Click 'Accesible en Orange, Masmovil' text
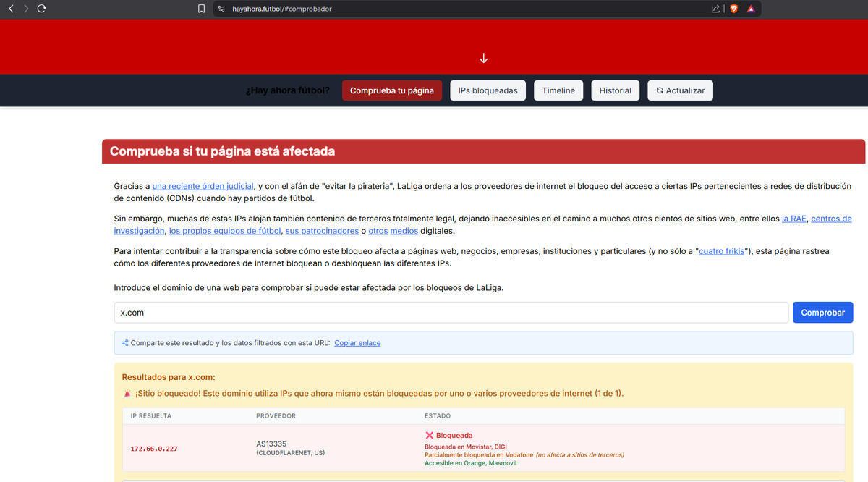 pyautogui.click(x=470, y=463)
